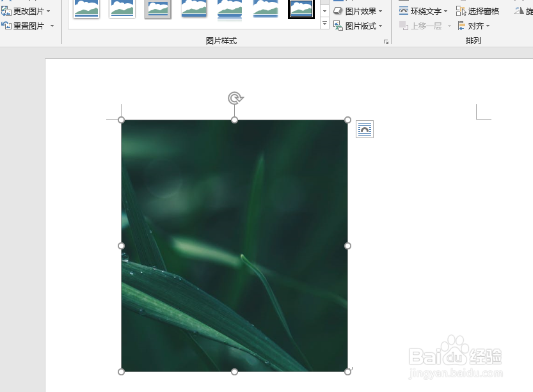The width and height of the screenshot is (533, 392).
Task: Click the 图片版式 layout icon
Action: tap(338, 26)
